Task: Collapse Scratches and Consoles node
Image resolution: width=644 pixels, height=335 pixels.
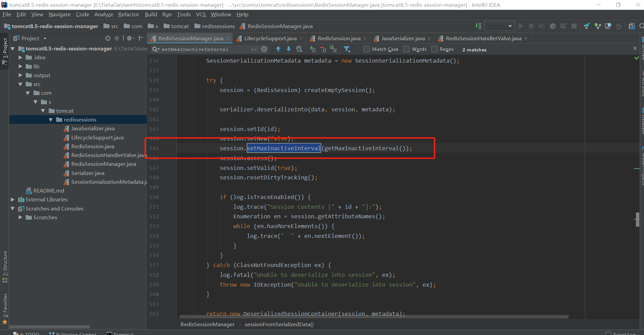Action: (13, 209)
